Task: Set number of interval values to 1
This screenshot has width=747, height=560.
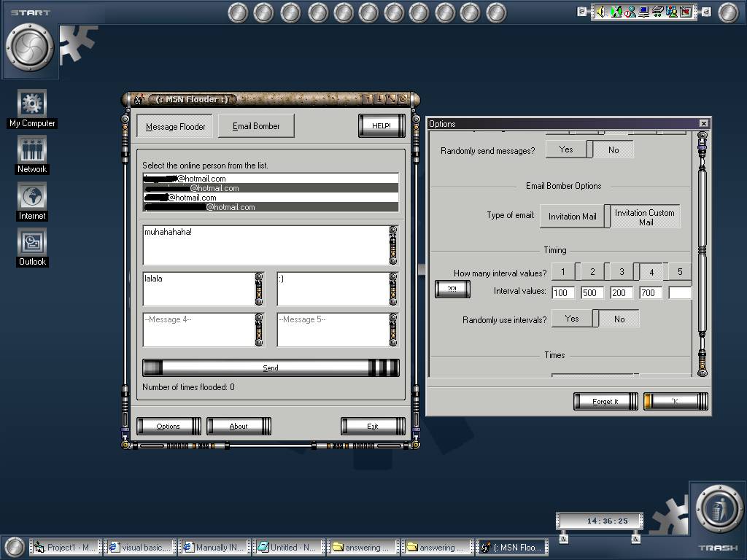Action: point(563,272)
